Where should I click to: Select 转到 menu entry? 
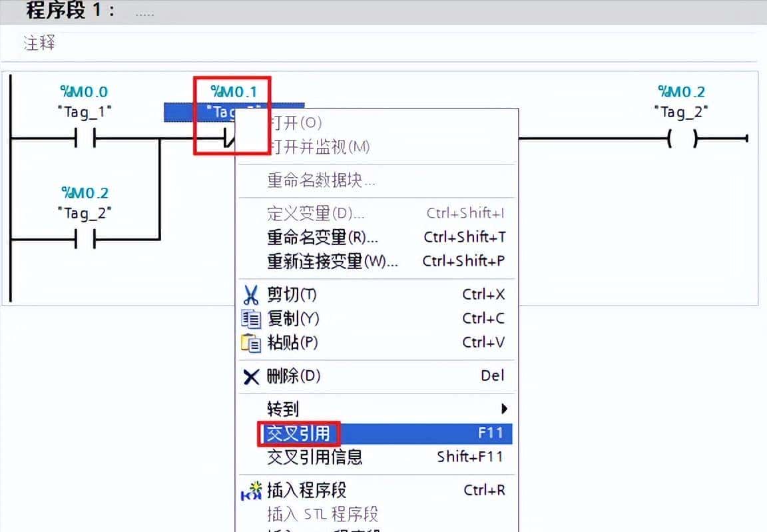pyautogui.click(x=376, y=409)
